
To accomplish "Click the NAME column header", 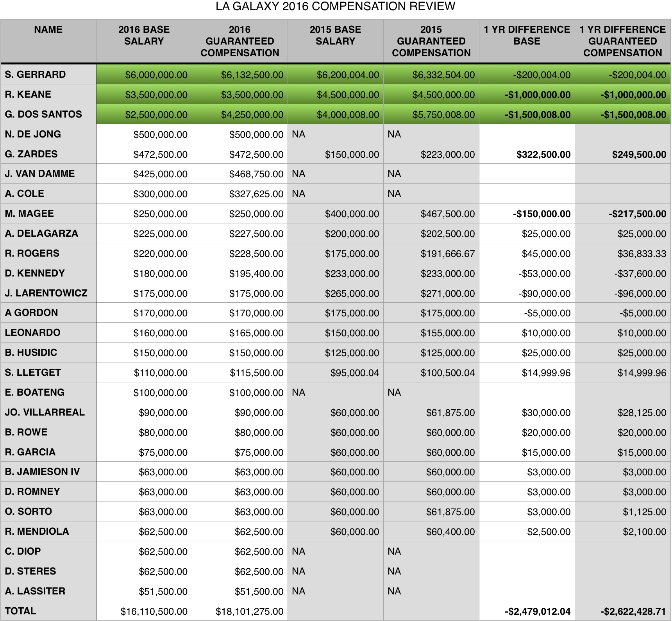I will [x=48, y=41].
